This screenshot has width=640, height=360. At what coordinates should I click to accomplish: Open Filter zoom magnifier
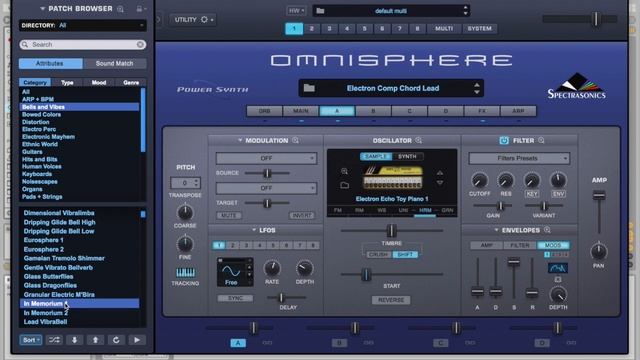(x=541, y=140)
